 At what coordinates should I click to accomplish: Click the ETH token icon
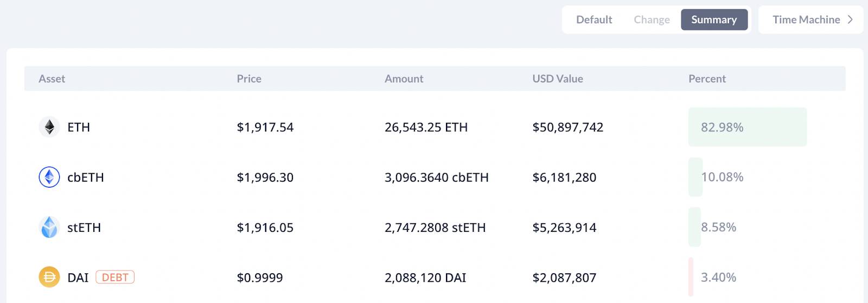click(49, 127)
